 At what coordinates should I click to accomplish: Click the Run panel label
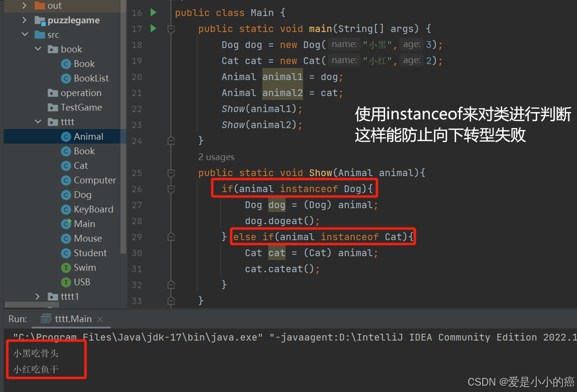coord(17,319)
